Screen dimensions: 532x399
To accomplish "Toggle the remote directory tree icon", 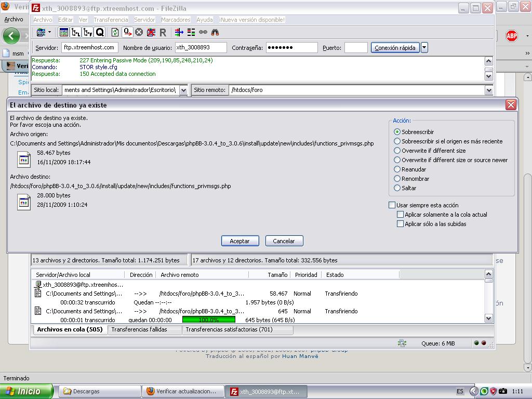I will coord(88,32).
